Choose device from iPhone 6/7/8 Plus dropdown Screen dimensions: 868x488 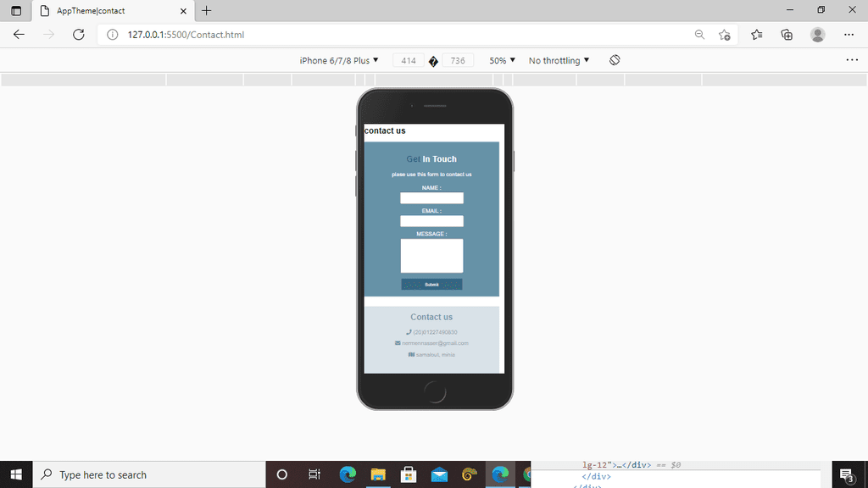point(339,60)
